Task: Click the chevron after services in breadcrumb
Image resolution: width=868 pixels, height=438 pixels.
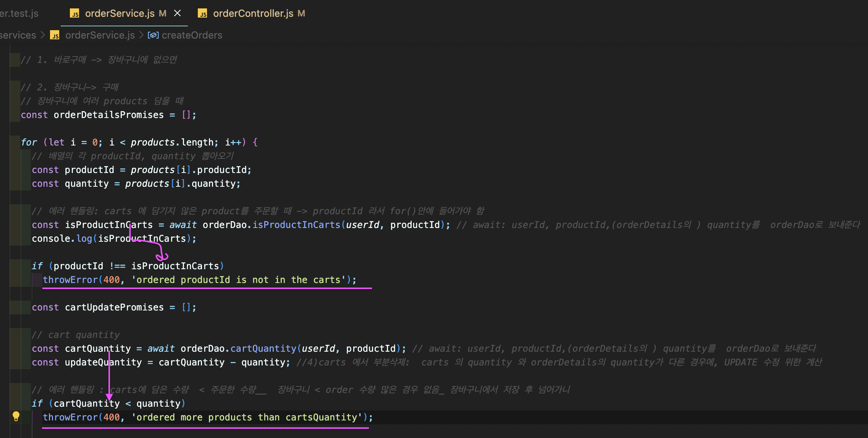Action: coord(43,35)
